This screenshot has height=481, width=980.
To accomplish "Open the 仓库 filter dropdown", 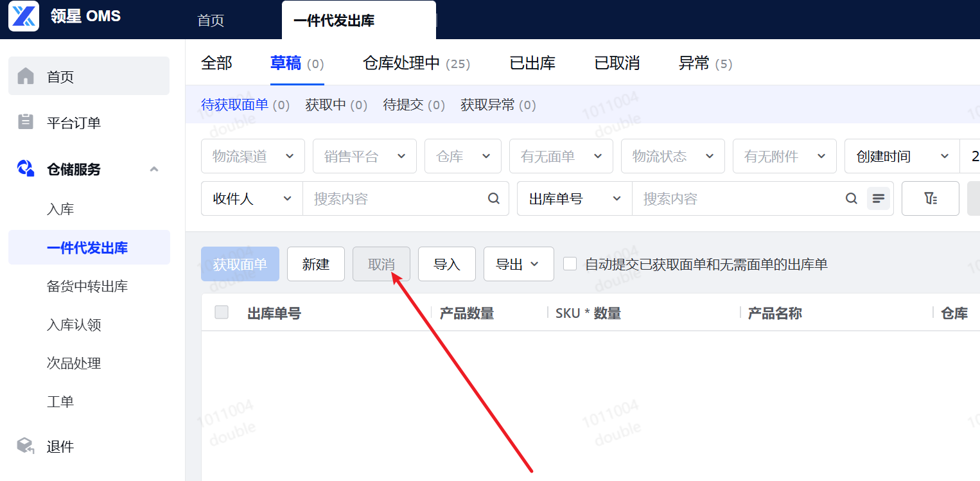I will coord(463,156).
